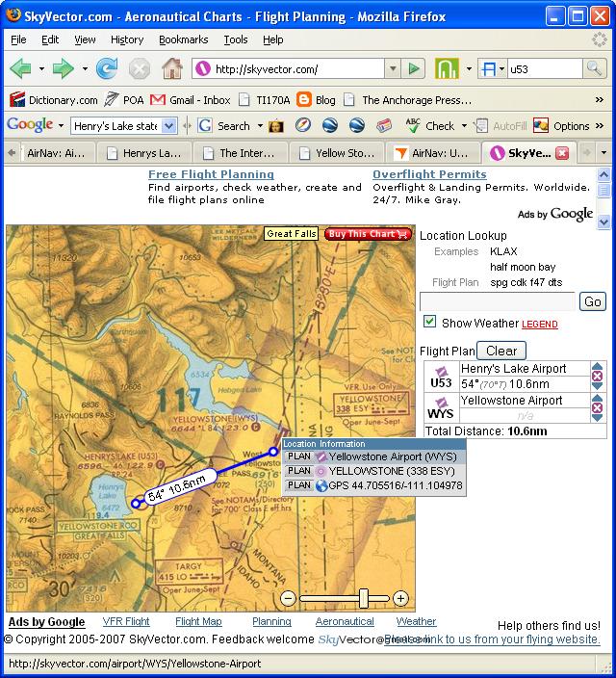616x678 pixels.
Task: Switch to the Yellow Sto... tab
Action: pyautogui.click(x=338, y=153)
